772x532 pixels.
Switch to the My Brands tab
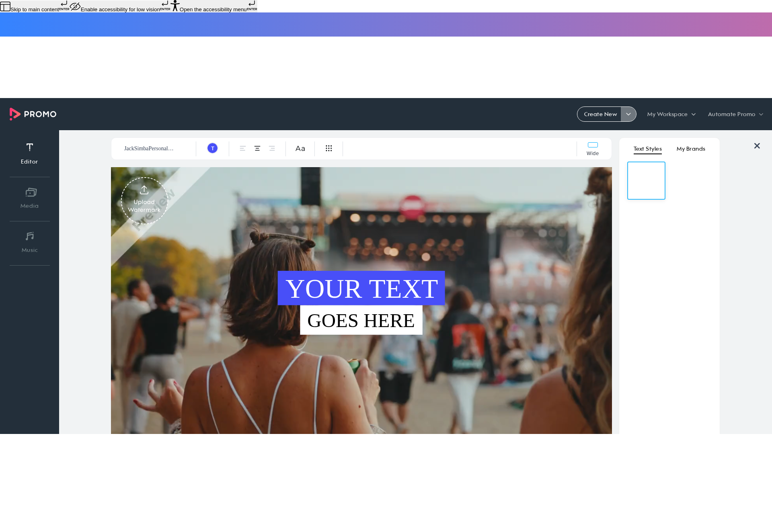coord(691,149)
